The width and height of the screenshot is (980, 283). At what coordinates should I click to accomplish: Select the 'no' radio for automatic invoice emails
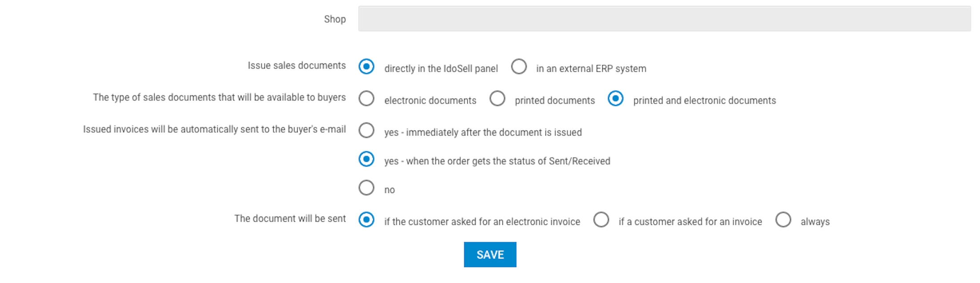click(367, 188)
